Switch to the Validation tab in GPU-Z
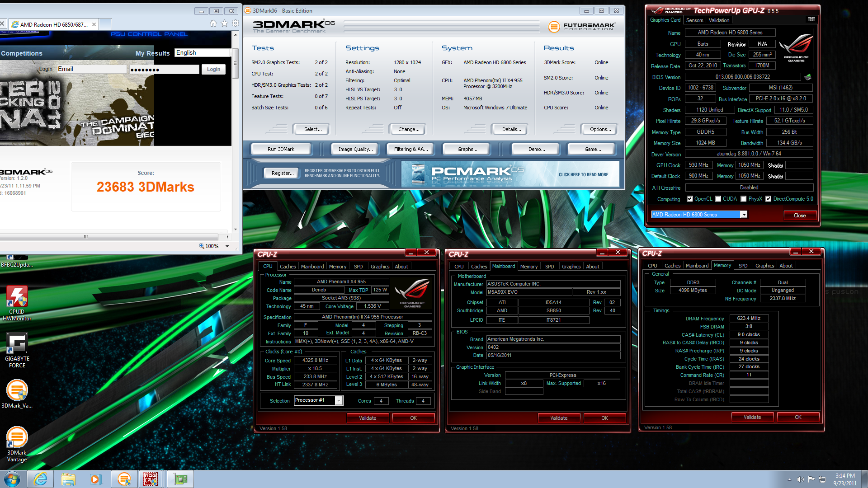This screenshot has height=488, width=868. [x=719, y=20]
